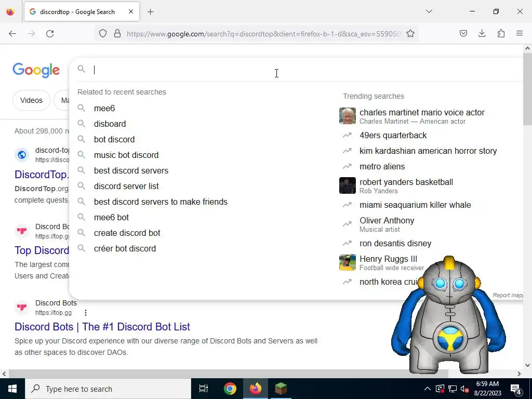Viewport: 532px width, 399px height.
Task: Click trend arrow icon beside 'metro aliens'
Action: (347, 167)
